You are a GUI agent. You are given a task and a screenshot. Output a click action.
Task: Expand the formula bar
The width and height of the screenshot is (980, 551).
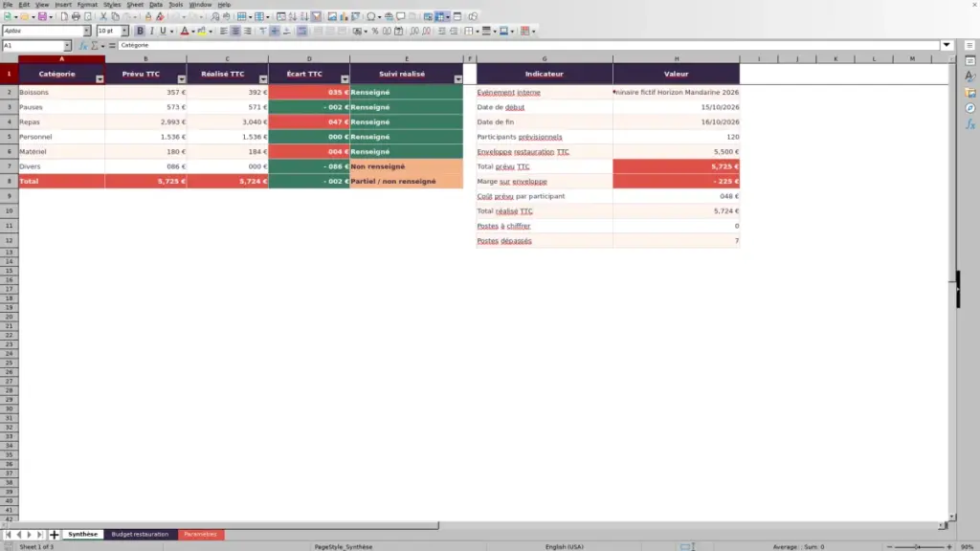(x=947, y=46)
